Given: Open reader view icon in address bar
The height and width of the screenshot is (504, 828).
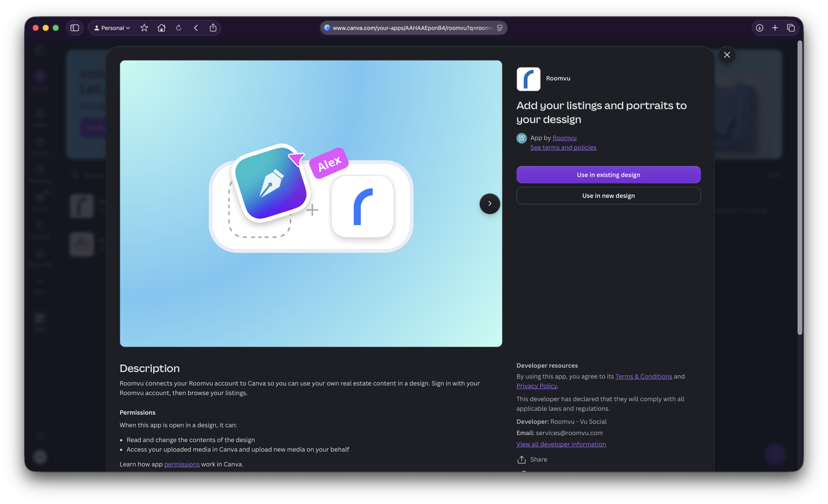Looking at the screenshot, I should (500, 28).
